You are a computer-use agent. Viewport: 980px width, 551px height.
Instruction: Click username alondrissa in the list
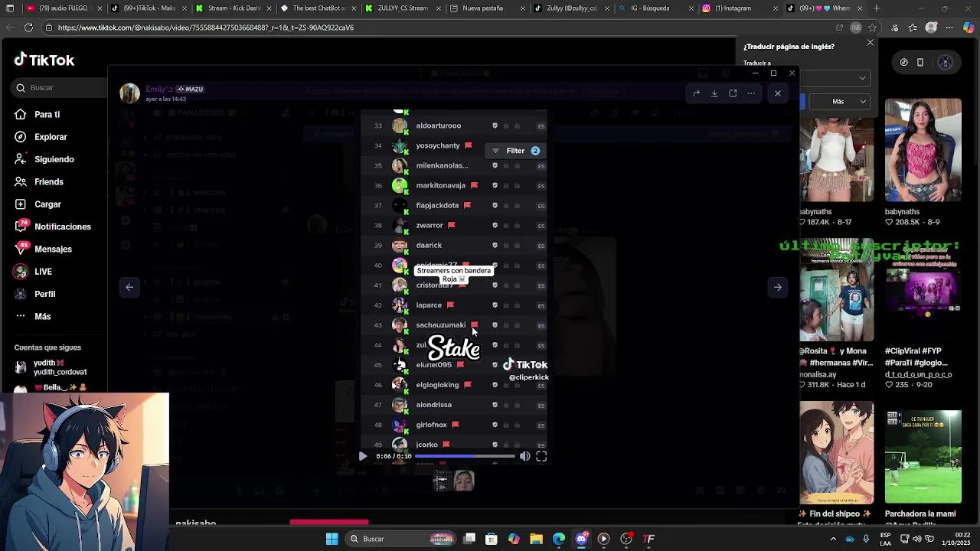point(433,405)
